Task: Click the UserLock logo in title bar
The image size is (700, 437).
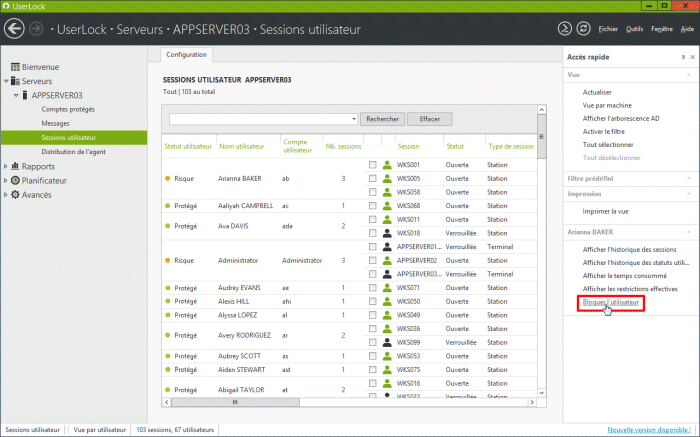Action: [6, 6]
